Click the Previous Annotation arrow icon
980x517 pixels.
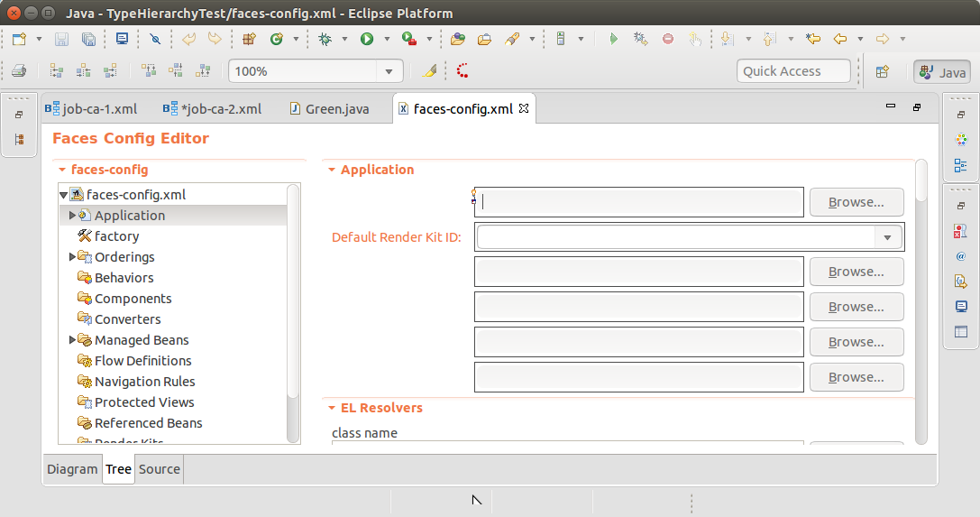[769, 39]
